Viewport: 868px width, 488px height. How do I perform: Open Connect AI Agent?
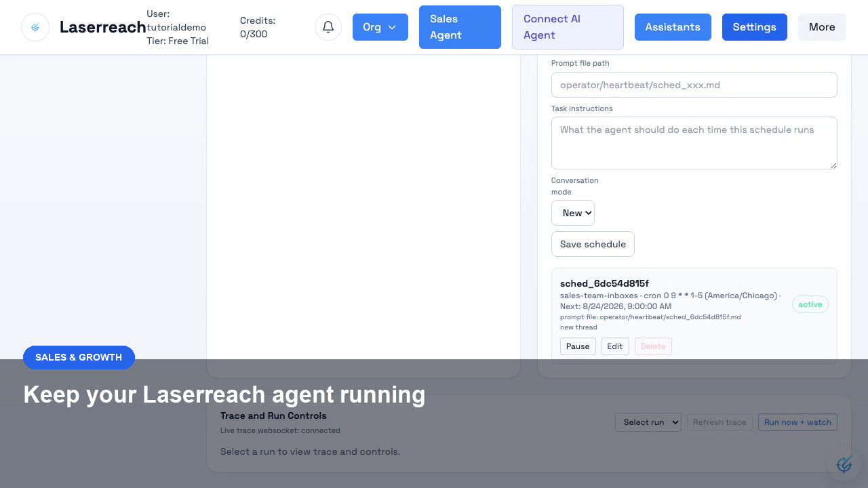[x=568, y=27]
